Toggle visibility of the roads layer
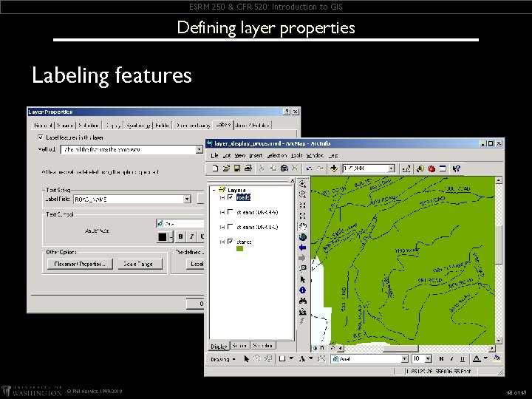 (231, 197)
